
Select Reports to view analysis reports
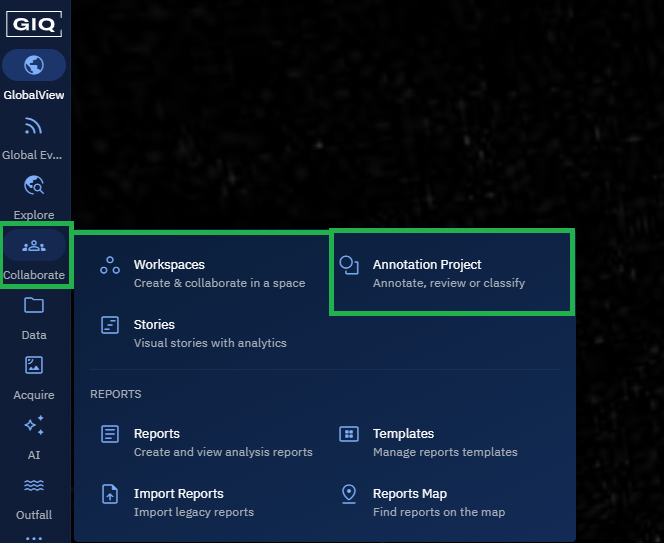(x=157, y=434)
